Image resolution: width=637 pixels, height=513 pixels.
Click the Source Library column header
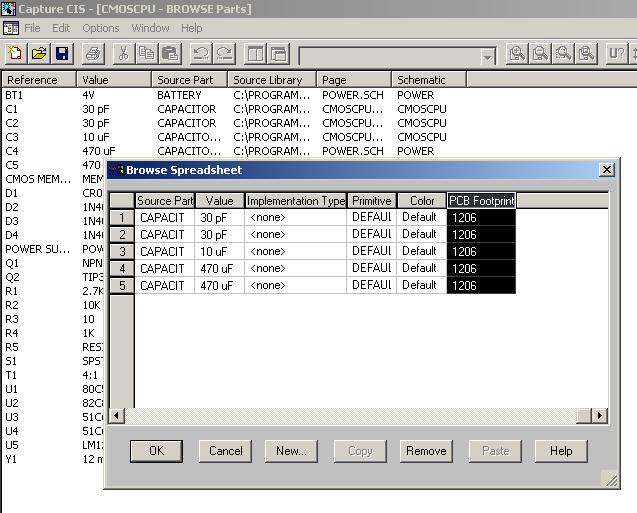(272, 80)
